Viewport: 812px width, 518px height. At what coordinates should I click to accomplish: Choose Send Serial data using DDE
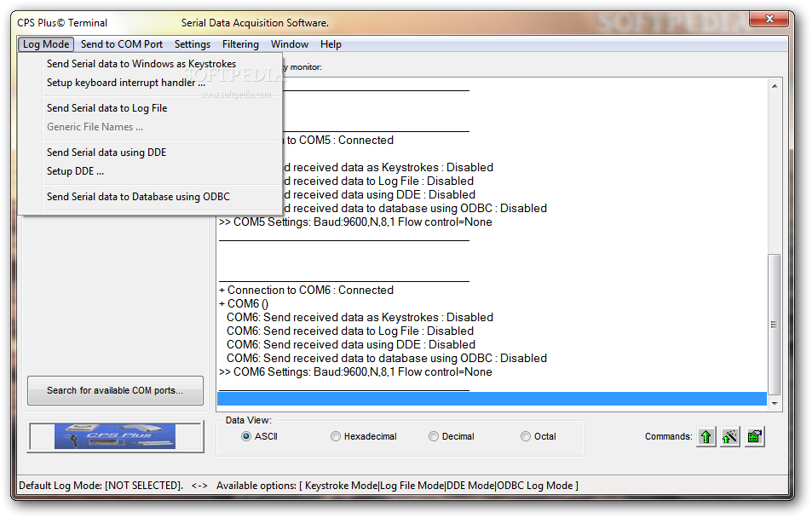150,153
